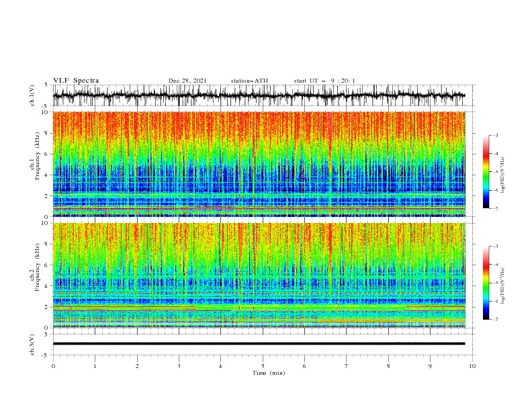Click the "ch.1(V)" waveform axis label

(x=32, y=95)
